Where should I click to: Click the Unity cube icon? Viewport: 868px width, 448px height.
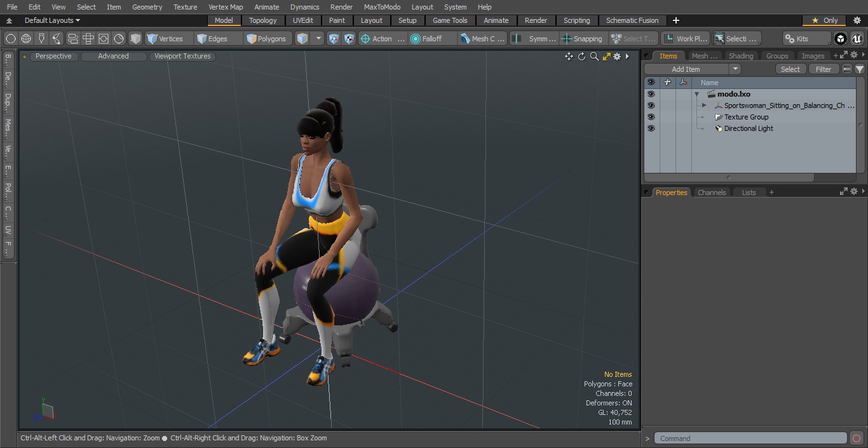coord(841,39)
